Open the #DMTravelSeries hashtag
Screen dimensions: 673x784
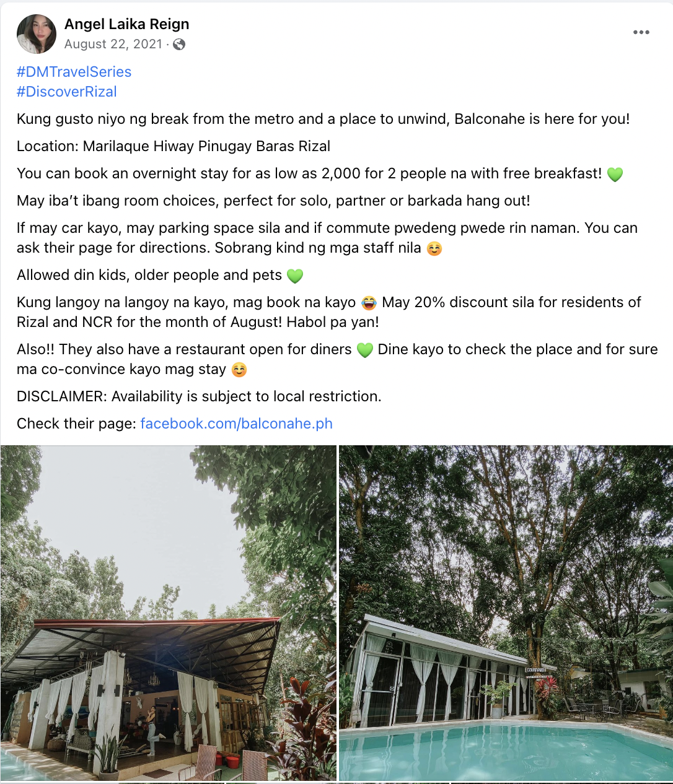74,72
